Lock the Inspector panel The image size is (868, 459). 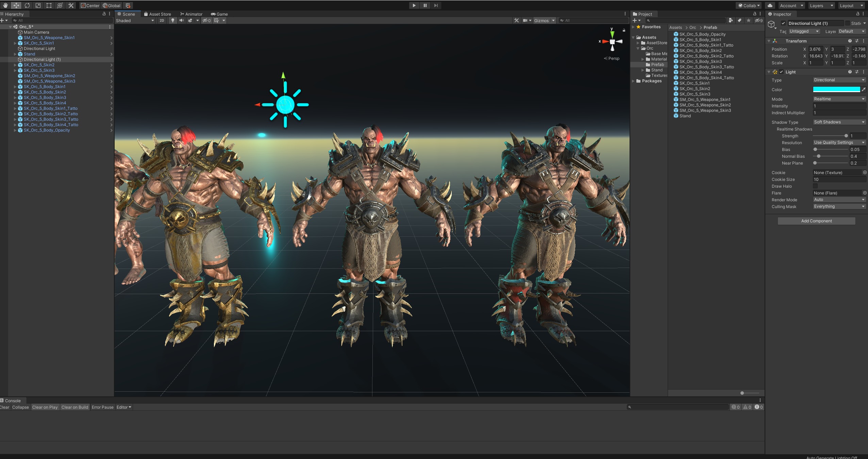pos(857,14)
